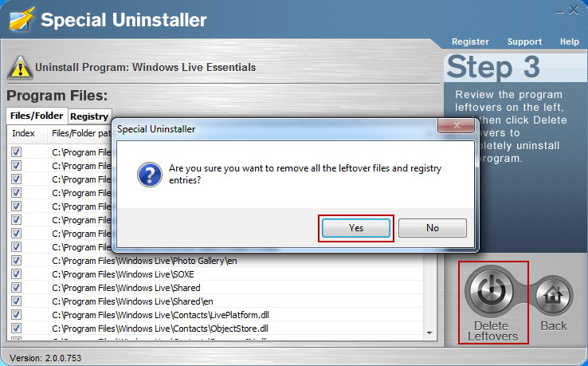Viewport: 588px width, 366px height.
Task: Click the Back home icon
Action: pyautogui.click(x=554, y=296)
